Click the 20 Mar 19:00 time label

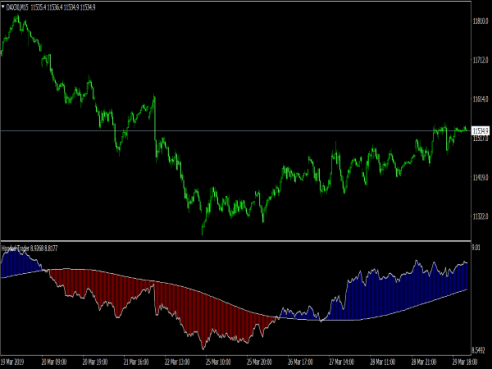coord(95,362)
